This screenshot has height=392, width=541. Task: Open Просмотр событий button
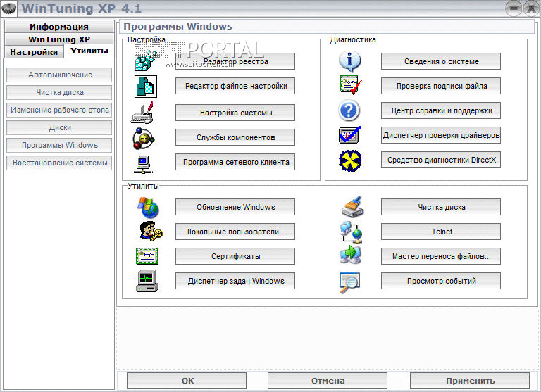click(x=441, y=281)
